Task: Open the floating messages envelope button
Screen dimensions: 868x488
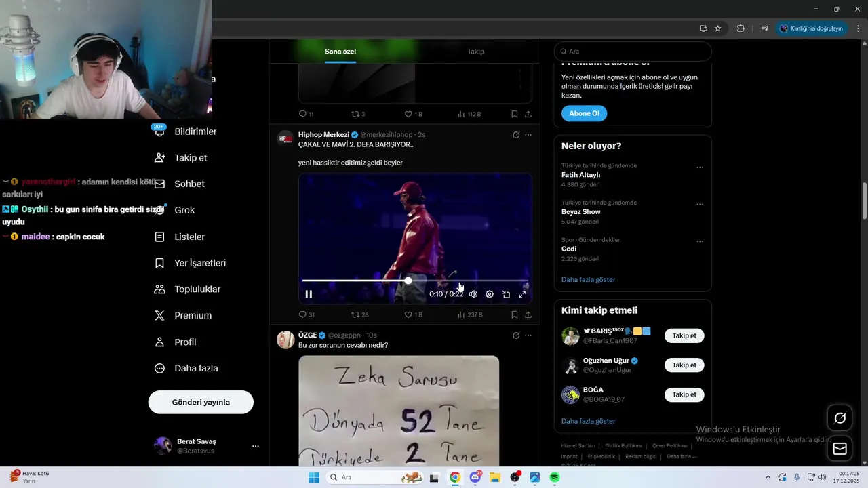Action: click(840, 449)
